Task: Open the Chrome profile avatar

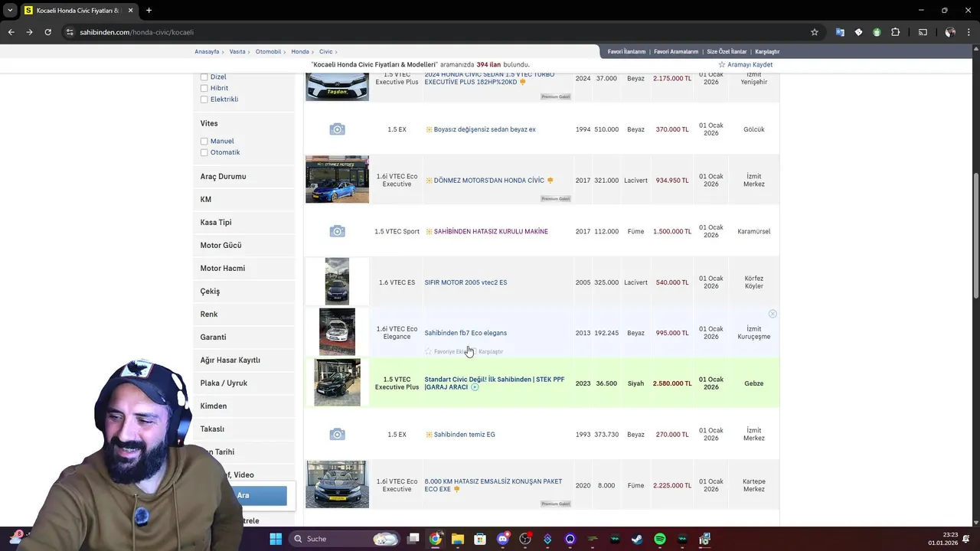Action: pyautogui.click(x=950, y=32)
